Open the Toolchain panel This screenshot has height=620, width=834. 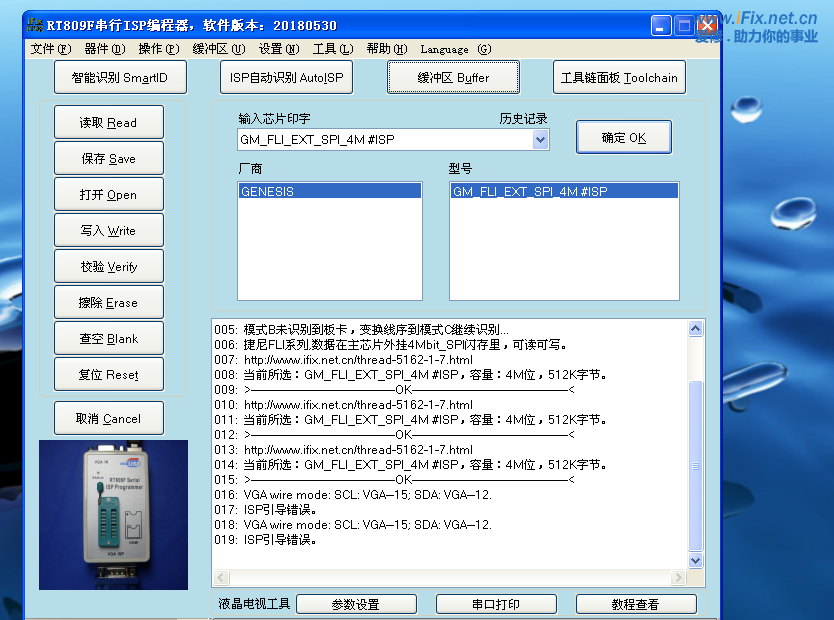(x=619, y=78)
